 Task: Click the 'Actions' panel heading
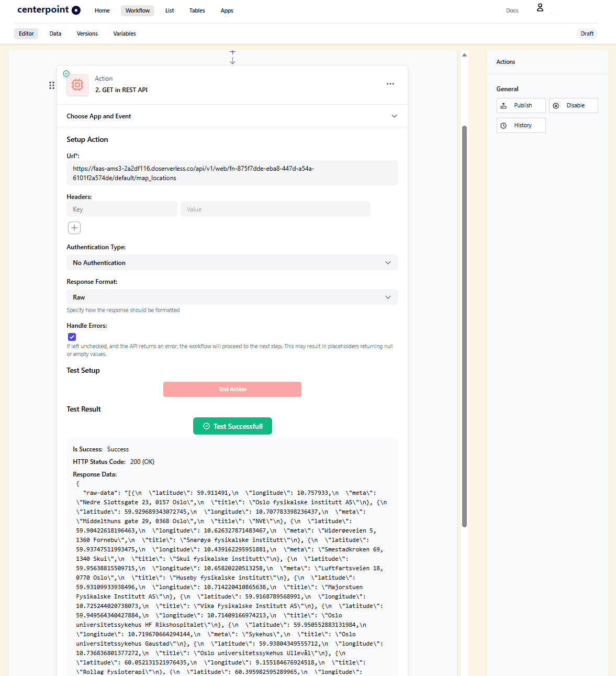pos(506,62)
